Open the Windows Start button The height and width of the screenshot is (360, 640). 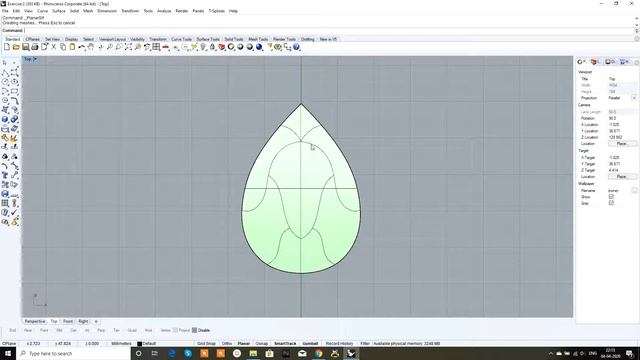pyautogui.click(x=7, y=353)
